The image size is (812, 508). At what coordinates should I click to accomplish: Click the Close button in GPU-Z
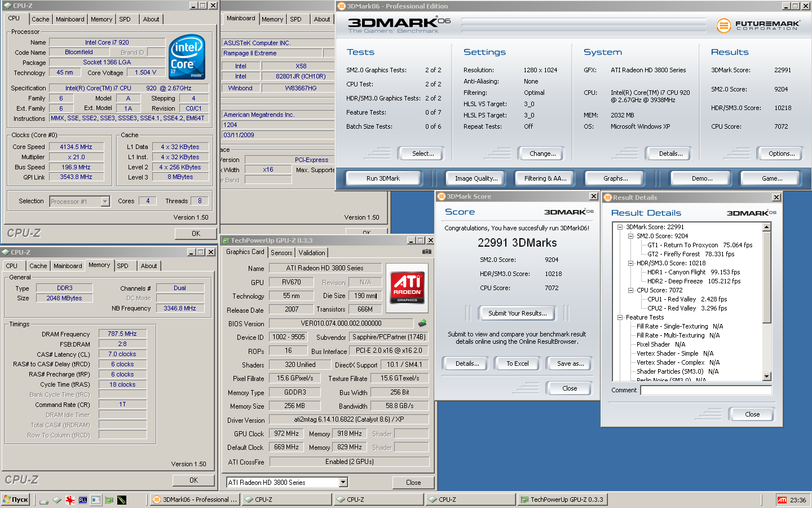pos(413,483)
